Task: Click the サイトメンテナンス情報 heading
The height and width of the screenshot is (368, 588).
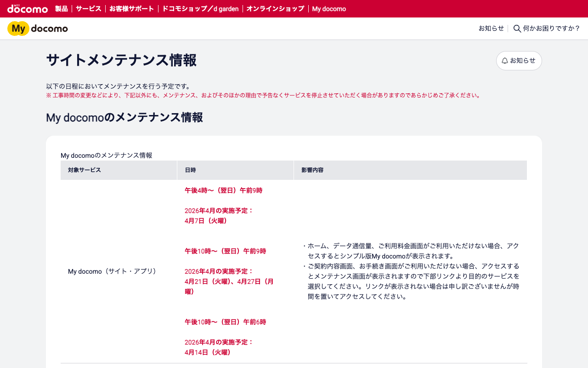Action: coord(121,60)
